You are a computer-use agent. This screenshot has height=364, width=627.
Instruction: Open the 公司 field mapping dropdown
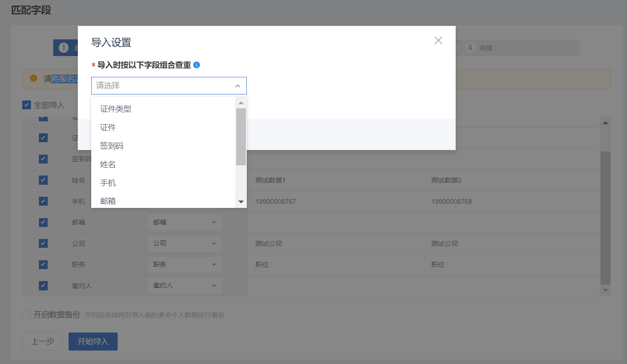184,243
